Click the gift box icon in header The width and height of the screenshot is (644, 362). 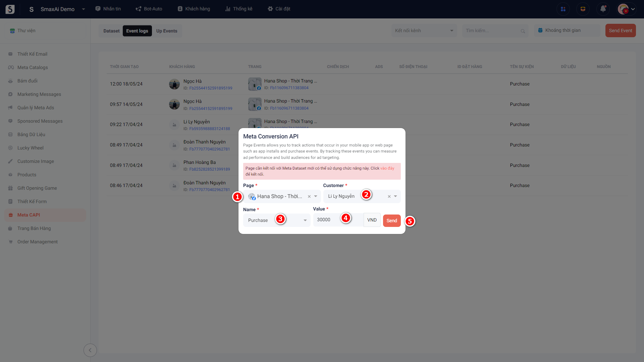[583, 9]
